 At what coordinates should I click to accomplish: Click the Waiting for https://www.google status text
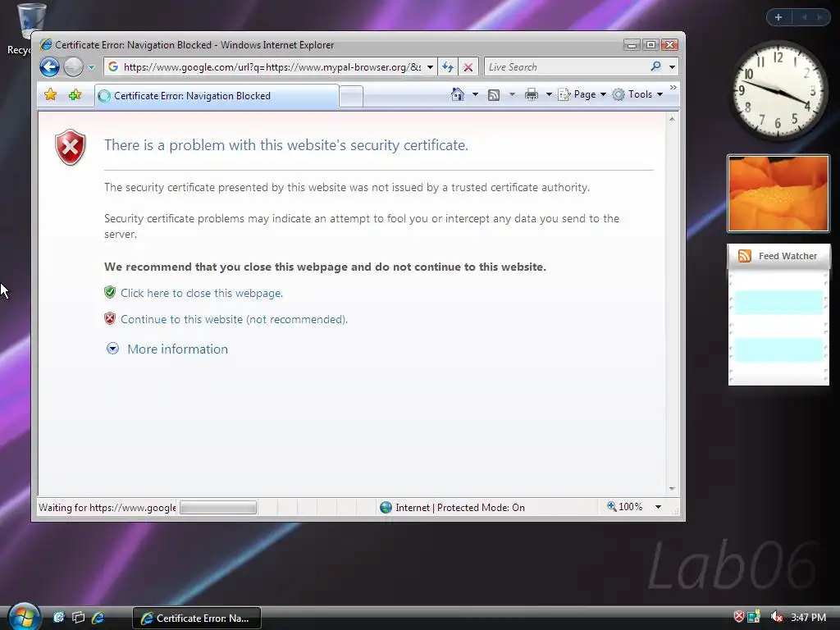click(x=107, y=507)
